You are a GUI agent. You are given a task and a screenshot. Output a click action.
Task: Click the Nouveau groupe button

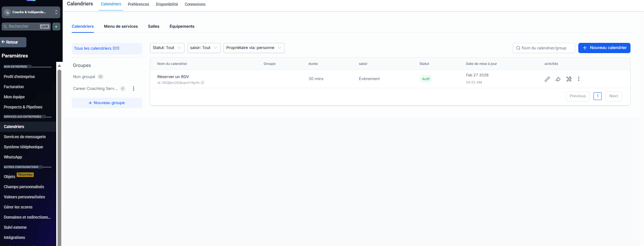point(107,103)
